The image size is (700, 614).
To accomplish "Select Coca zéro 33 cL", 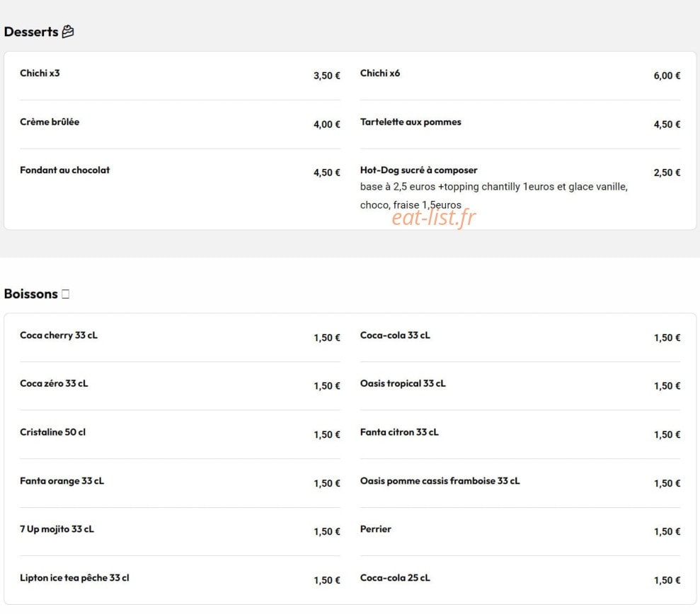I will (180, 386).
